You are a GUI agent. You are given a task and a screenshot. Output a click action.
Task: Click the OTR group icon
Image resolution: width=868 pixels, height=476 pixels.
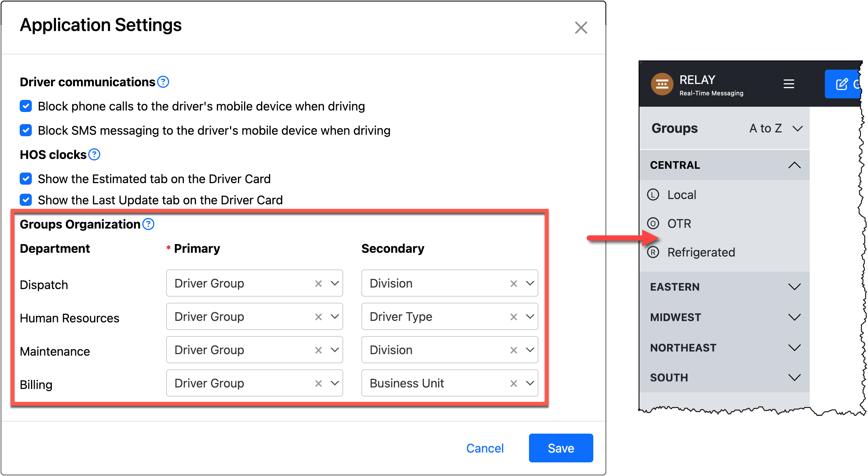tap(653, 223)
